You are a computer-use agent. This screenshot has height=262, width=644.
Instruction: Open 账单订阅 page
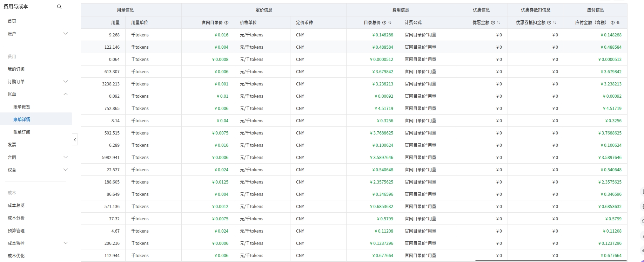click(22, 132)
